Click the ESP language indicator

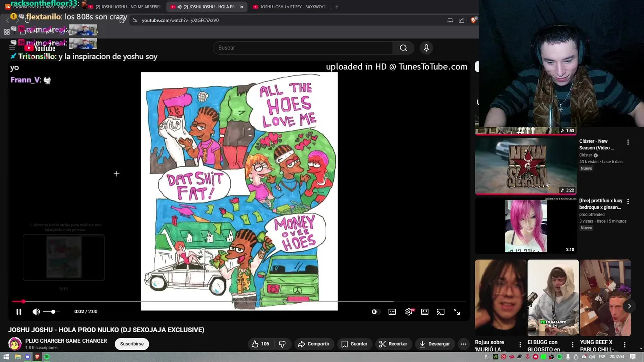tap(601, 357)
